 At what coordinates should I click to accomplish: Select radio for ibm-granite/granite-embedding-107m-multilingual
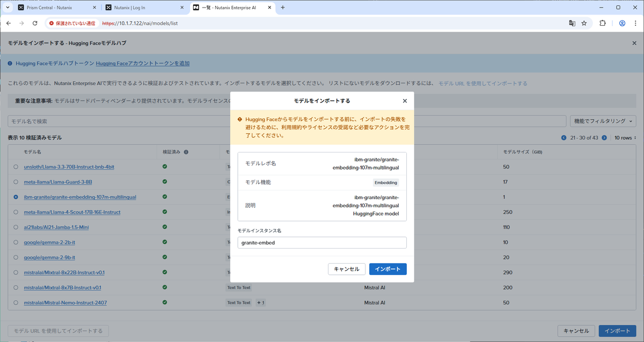(16, 197)
